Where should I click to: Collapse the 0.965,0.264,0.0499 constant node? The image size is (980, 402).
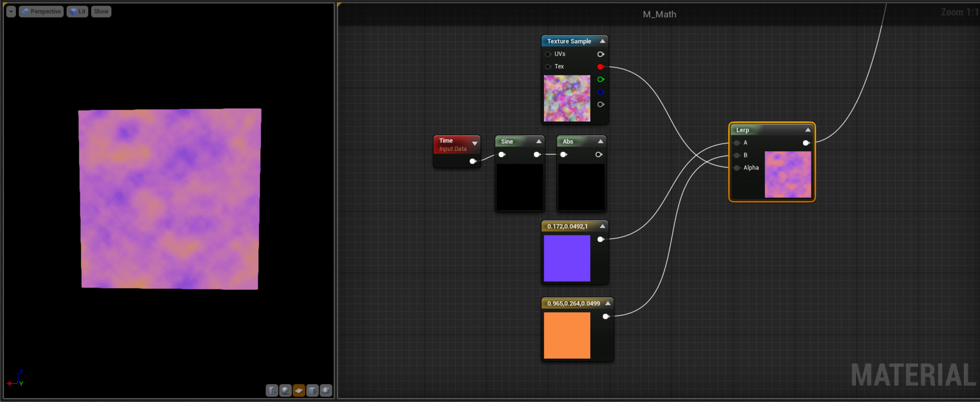tap(608, 303)
